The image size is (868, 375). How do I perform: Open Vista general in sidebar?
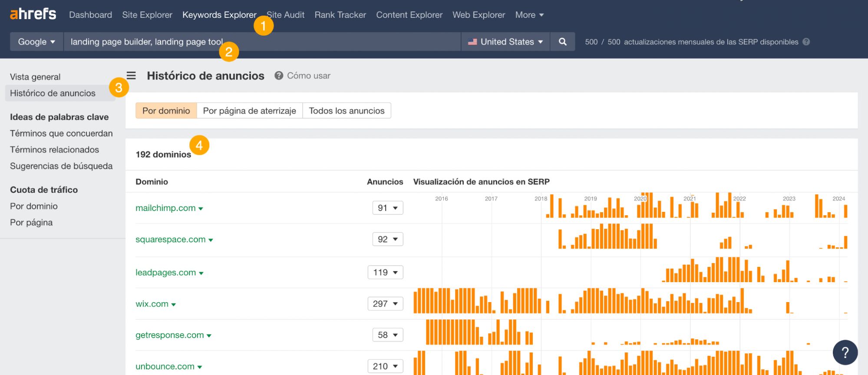coord(35,77)
